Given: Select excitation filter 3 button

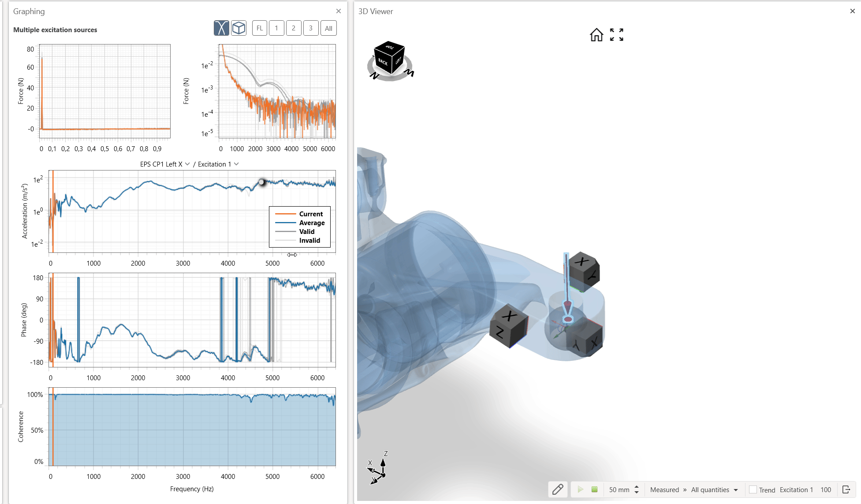Looking at the screenshot, I should [x=311, y=28].
